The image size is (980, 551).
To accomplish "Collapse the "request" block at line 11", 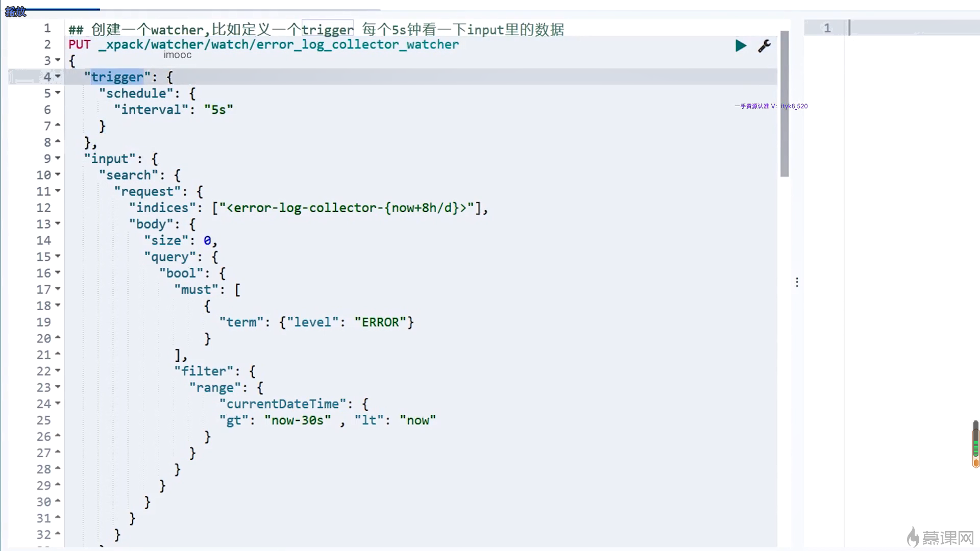I will tap(58, 191).
